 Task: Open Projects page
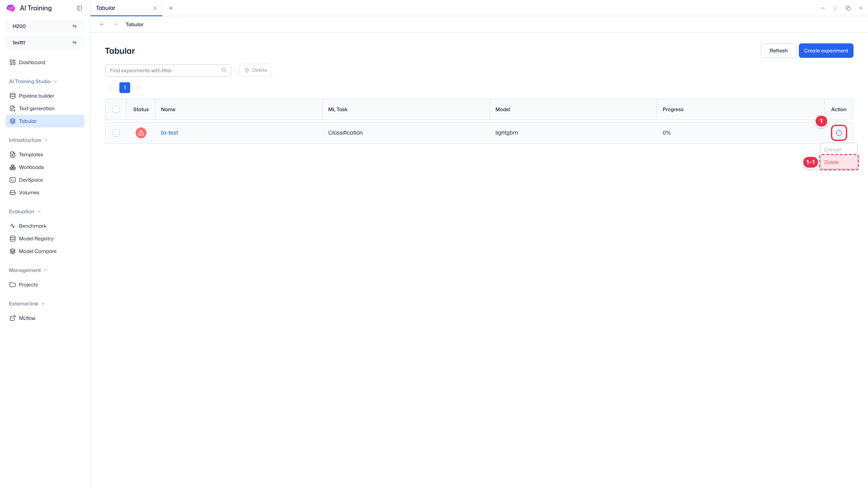[45, 285]
